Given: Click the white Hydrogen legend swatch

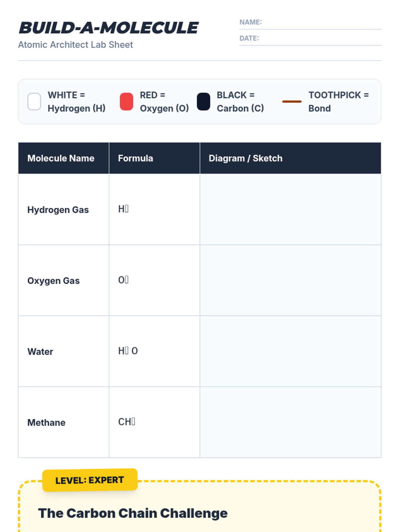Looking at the screenshot, I should (34, 101).
